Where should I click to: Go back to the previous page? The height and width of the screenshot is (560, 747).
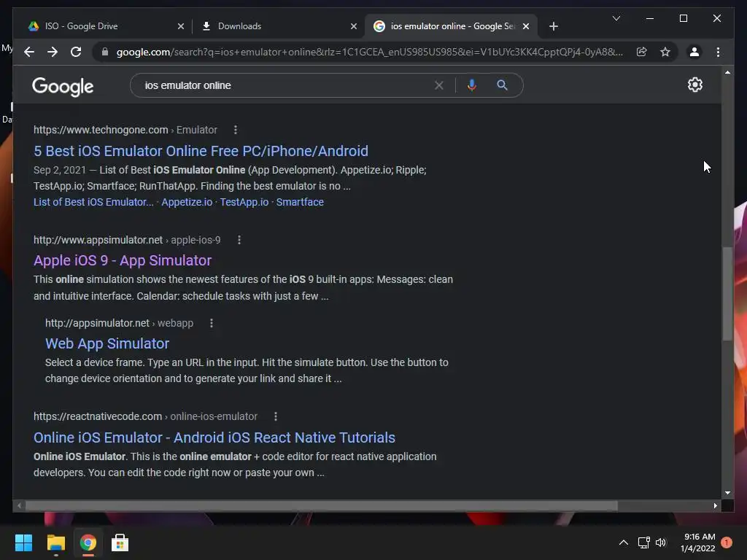click(x=29, y=52)
